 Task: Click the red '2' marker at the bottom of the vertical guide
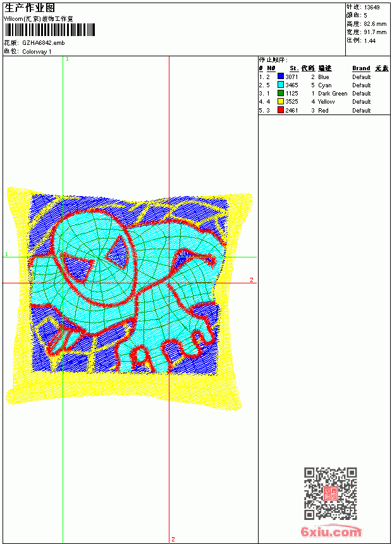pyautogui.click(x=173, y=539)
